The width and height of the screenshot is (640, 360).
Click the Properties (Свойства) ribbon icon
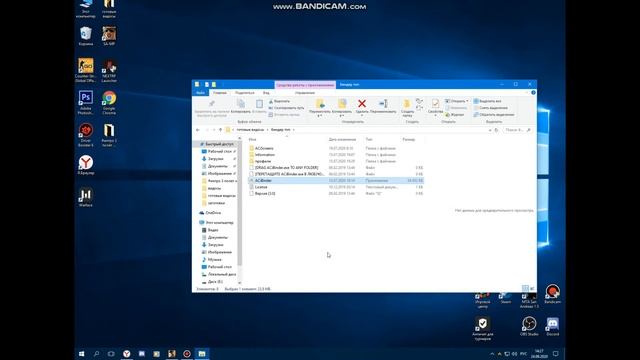click(x=436, y=104)
